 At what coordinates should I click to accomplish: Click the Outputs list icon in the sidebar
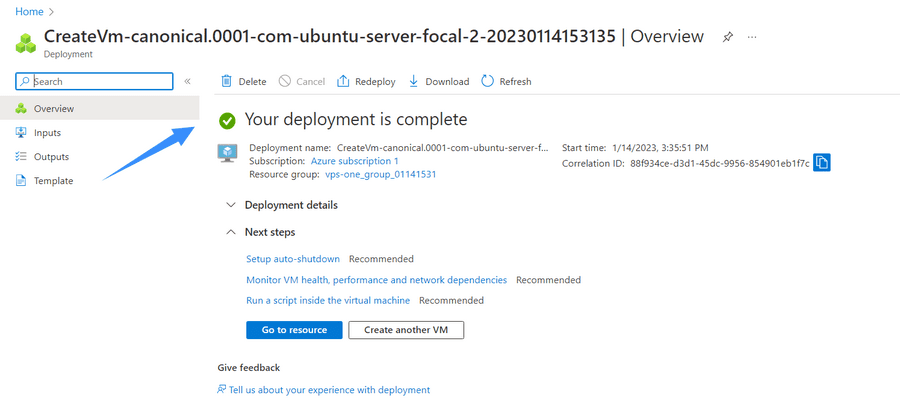coord(21,157)
